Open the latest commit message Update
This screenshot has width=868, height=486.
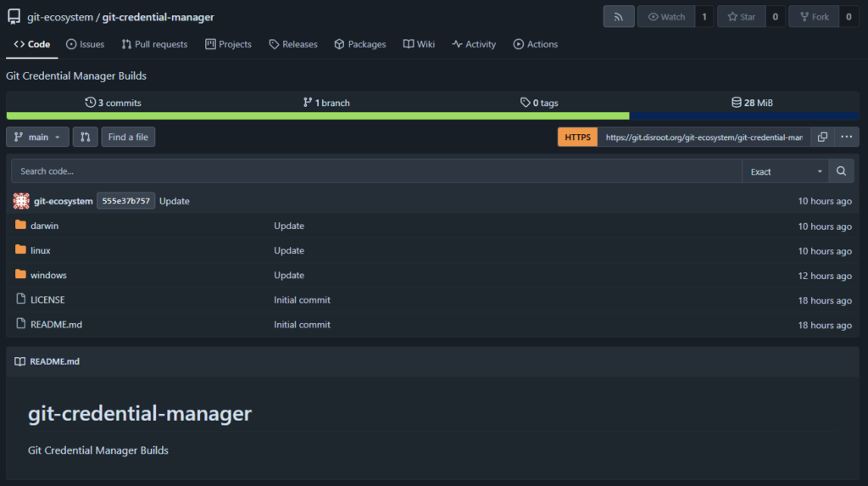[x=175, y=201]
